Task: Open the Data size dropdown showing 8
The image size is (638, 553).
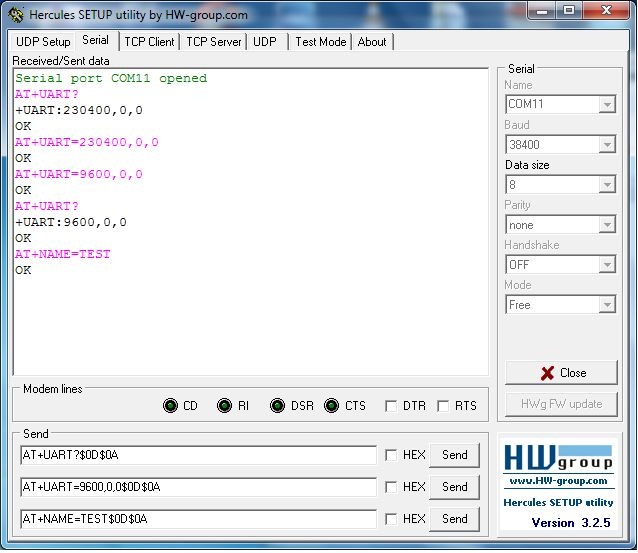Action: tap(607, 185)
